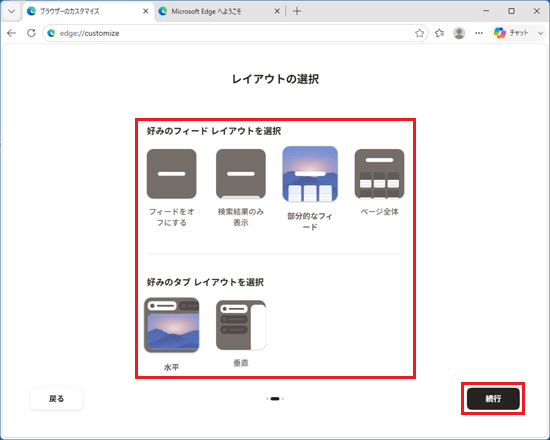This screenshot has height=440, width=550.
Task: Add page to favorites with star icon
Action: [x=419, y=33]
